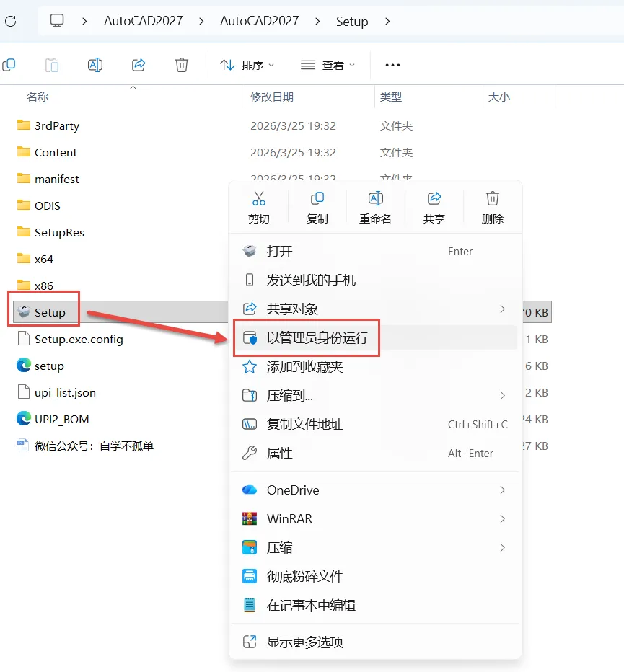This screenshot has height=672, width=624.
Task: Select the Content folder
Action: pyautogui.click(x=47, y=152)
